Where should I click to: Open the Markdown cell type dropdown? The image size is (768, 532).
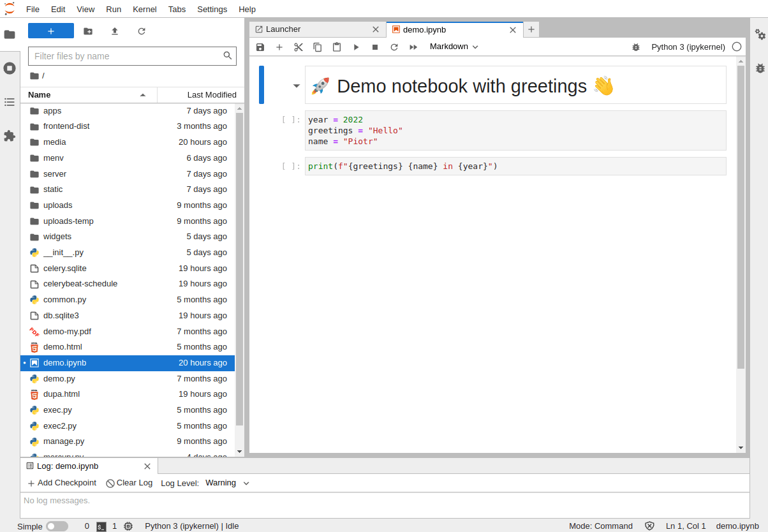point(454,47)
